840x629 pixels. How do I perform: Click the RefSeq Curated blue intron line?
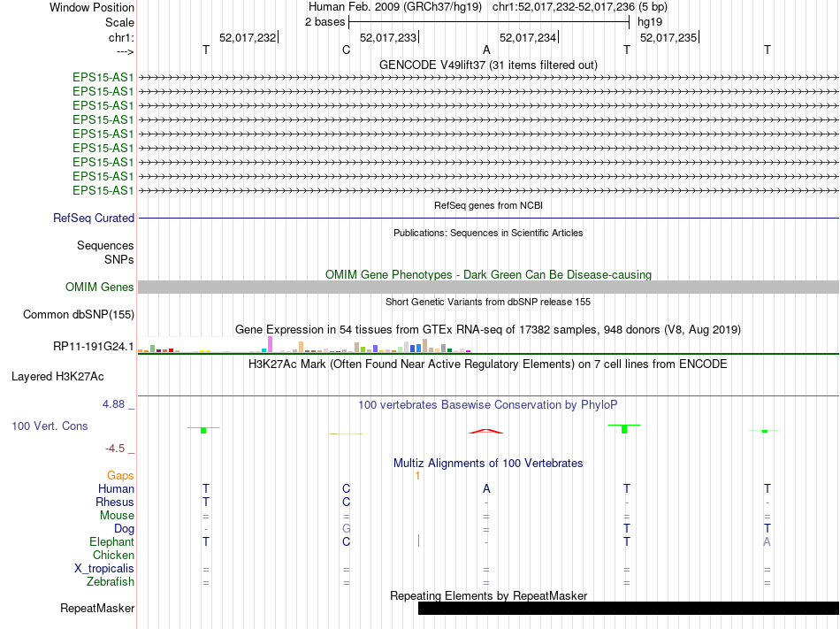(488, 218)
